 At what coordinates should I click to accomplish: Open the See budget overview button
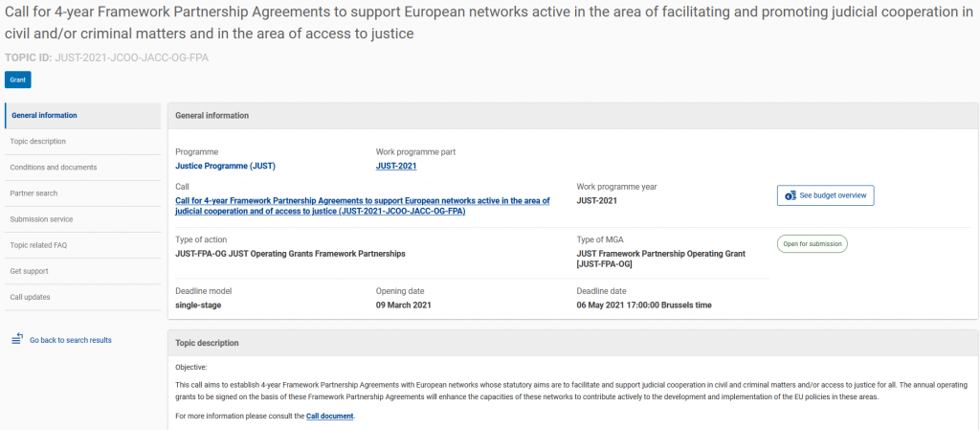pos(825,195)
